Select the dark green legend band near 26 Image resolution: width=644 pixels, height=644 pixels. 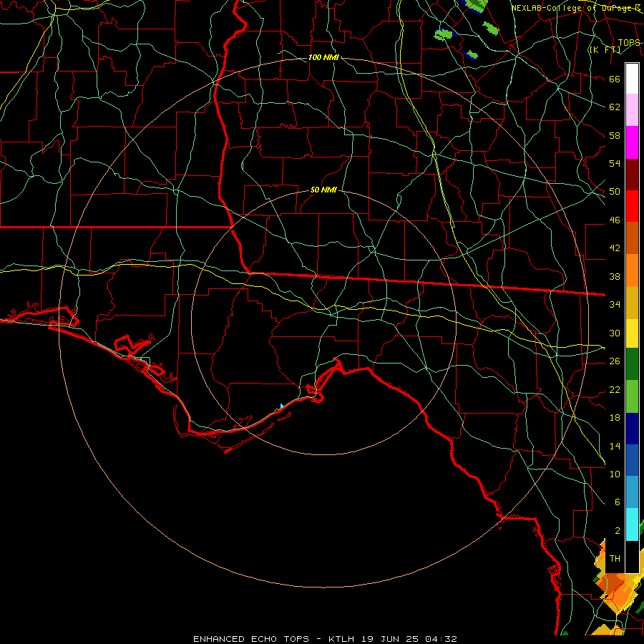(x=632, y=364)
